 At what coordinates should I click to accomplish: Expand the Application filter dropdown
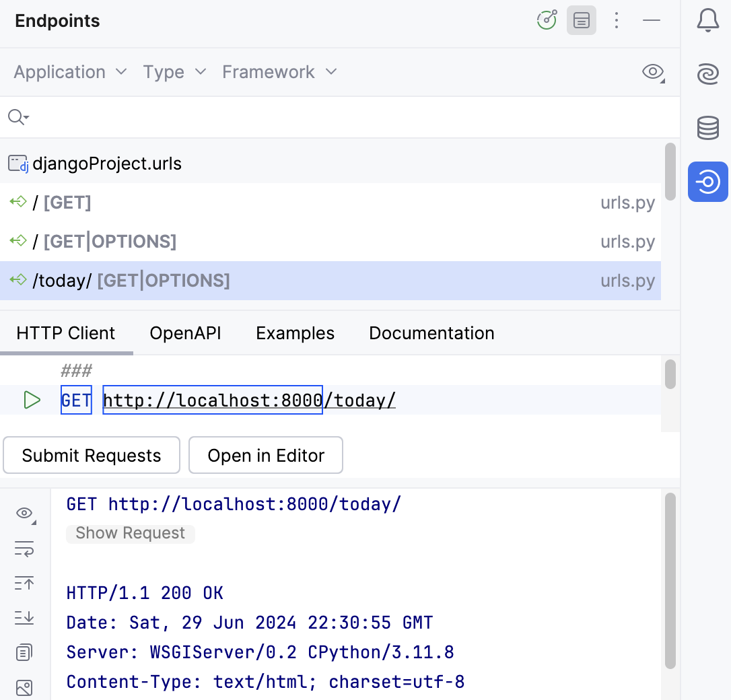[69, 72]
